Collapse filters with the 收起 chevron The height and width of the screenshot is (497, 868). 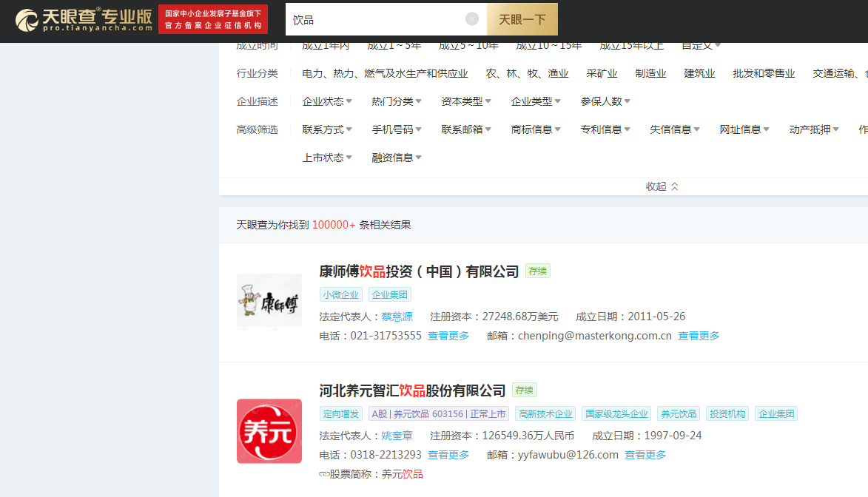click(662, 186)
